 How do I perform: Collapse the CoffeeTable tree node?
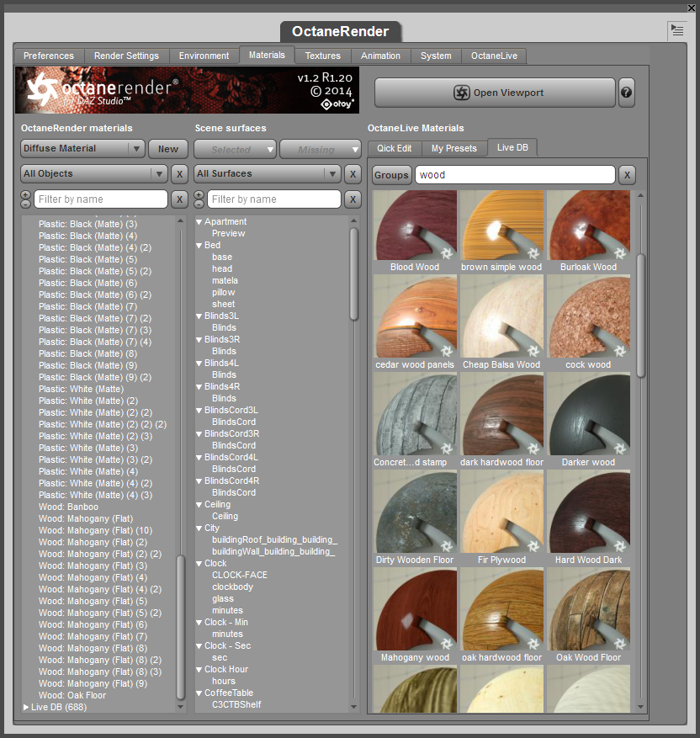pyautogui.click(x=199, y=693)
